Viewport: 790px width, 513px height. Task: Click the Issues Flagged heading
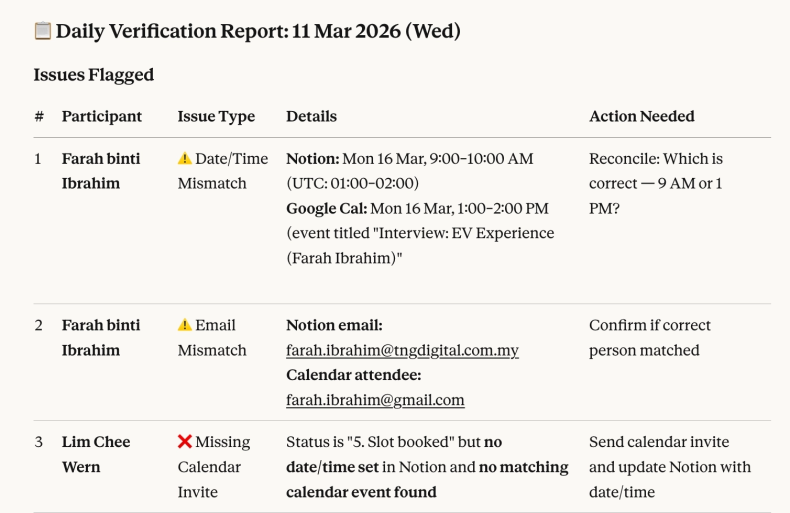click(93, 75)
